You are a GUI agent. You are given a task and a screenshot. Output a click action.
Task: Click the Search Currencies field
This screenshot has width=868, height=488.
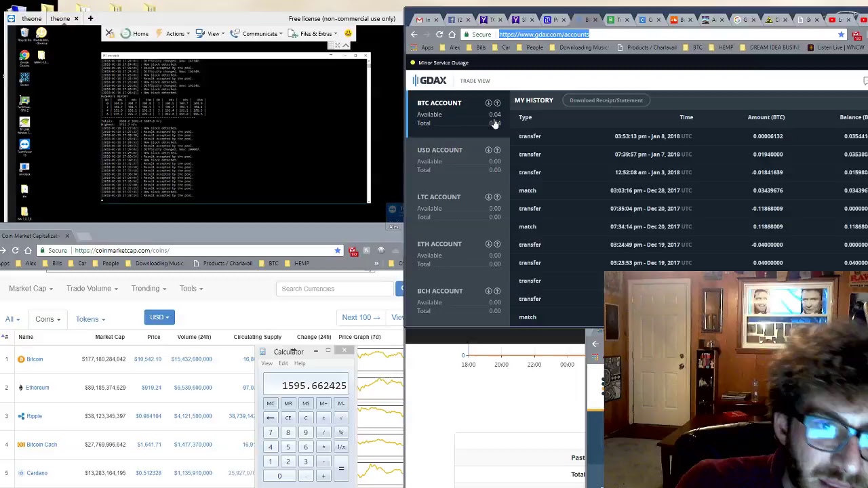click(335, 289)
